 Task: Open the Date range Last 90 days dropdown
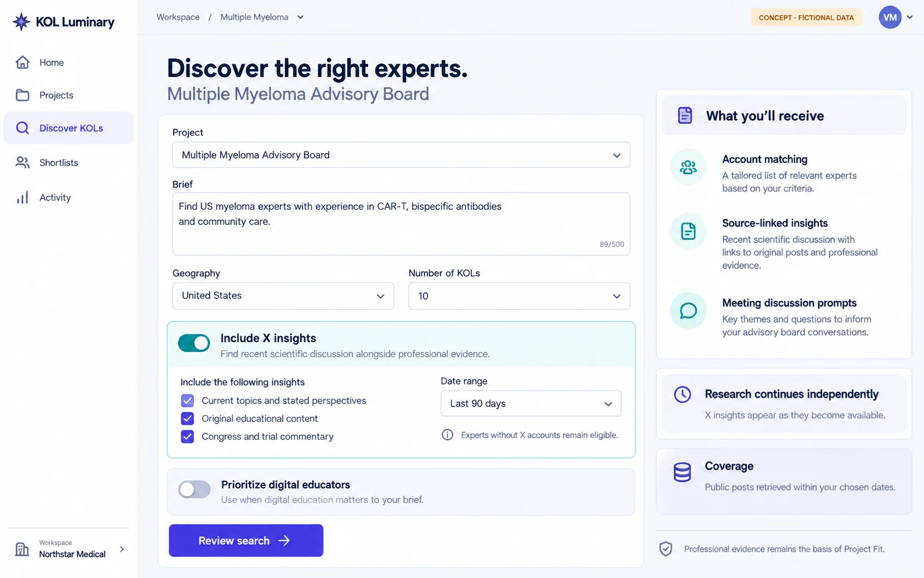(x=531, y=403)
